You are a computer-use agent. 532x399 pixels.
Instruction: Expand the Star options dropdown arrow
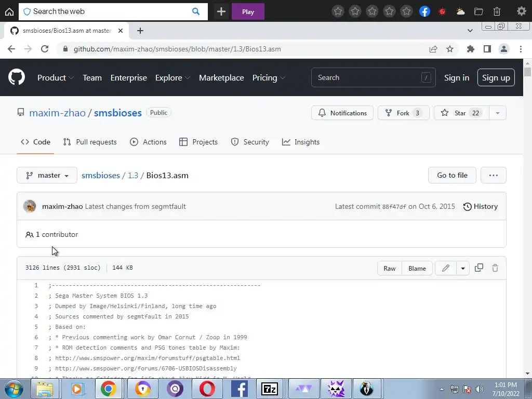tap(498, 113)
